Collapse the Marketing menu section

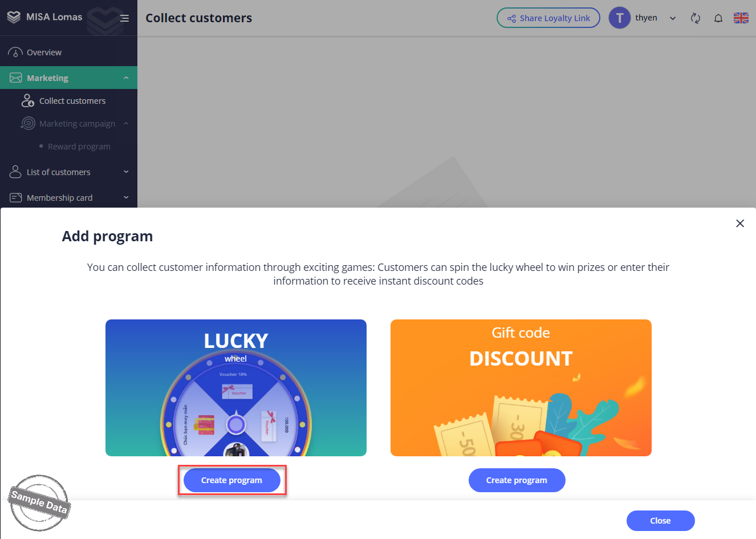pos(126,78)
